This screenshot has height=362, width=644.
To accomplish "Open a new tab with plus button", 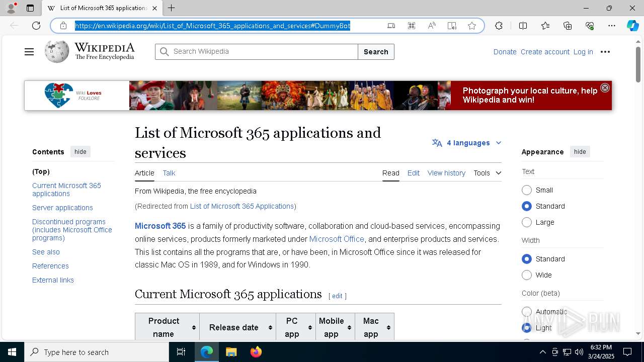I will point(172,8).
